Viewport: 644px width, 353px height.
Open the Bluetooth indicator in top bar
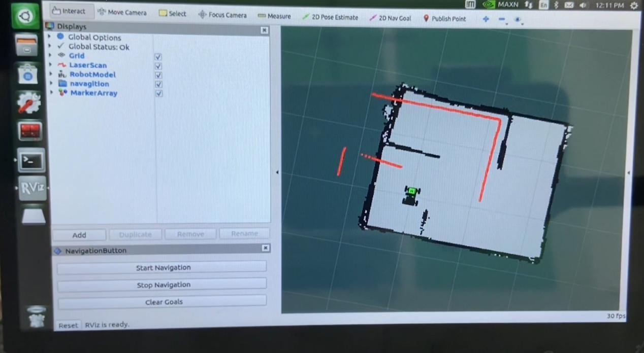coord(556,5)
